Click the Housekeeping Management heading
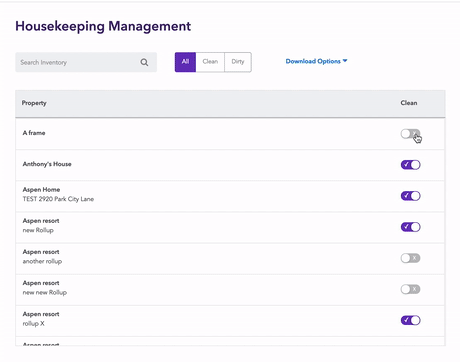The height and width of the screenshot is (362, 460). point(103,27)
